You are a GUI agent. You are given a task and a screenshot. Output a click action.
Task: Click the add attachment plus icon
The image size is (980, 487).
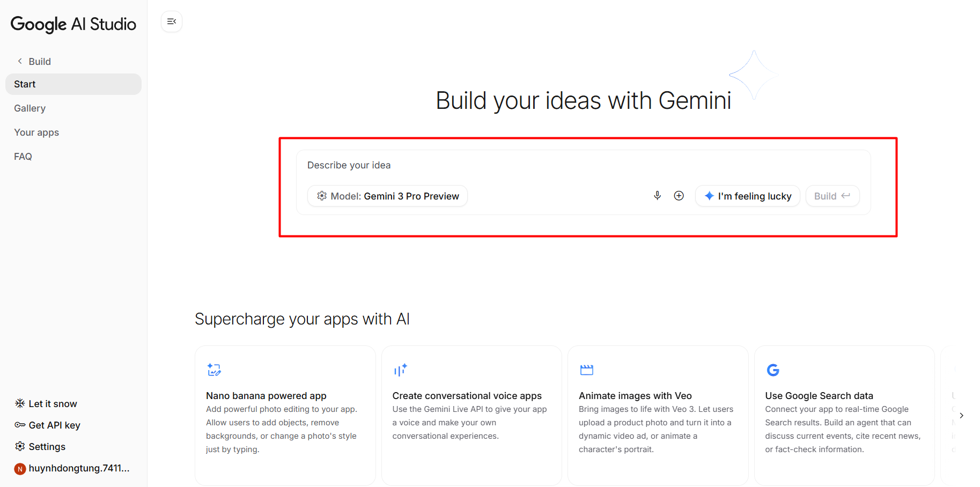[x=679, y=196]
